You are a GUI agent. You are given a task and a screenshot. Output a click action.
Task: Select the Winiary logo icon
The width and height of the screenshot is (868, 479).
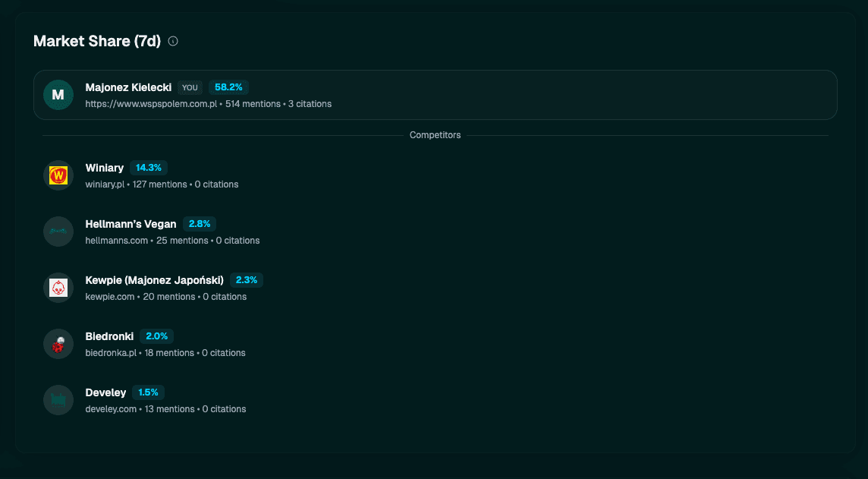[58, 175]
